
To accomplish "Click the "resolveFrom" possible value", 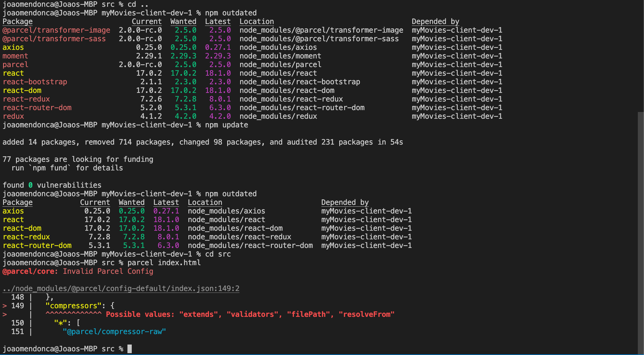I will [367, 314].
